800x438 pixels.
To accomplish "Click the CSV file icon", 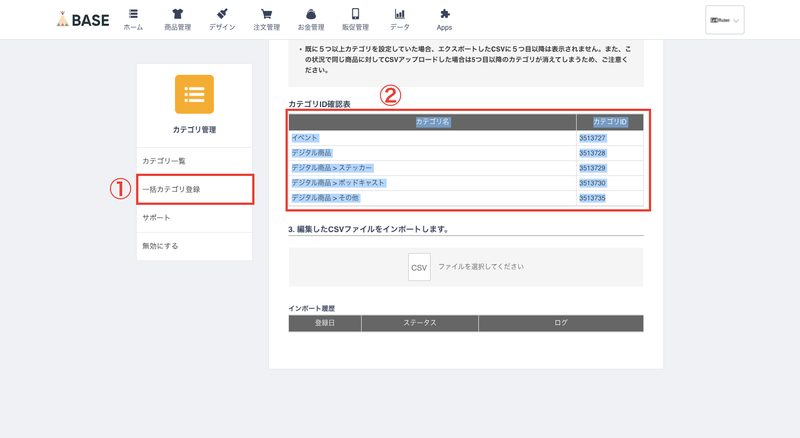I will [x=419, y=267].
